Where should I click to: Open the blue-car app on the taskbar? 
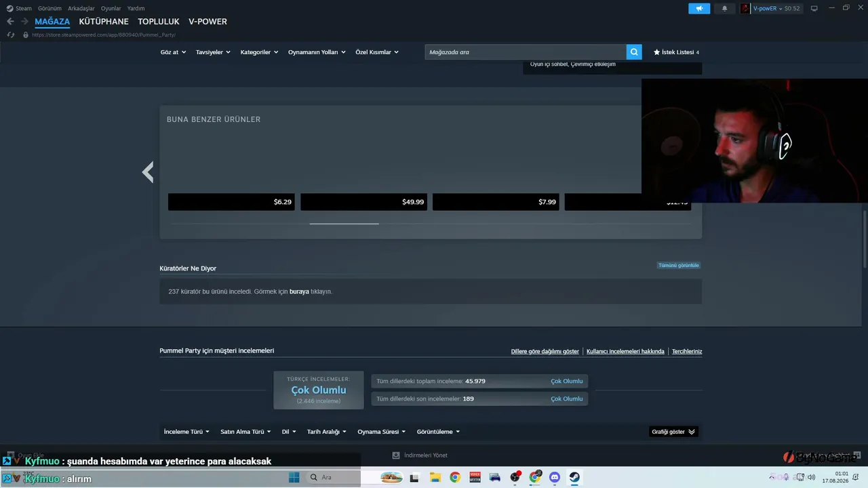[x=494, y=477]
